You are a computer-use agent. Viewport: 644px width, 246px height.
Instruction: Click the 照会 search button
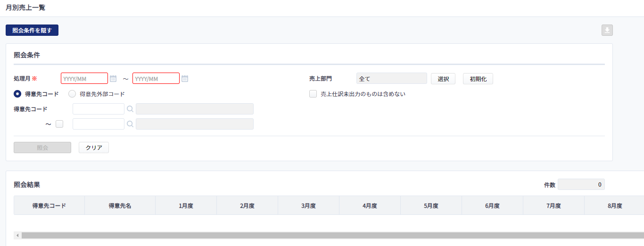tap(42, 148)
